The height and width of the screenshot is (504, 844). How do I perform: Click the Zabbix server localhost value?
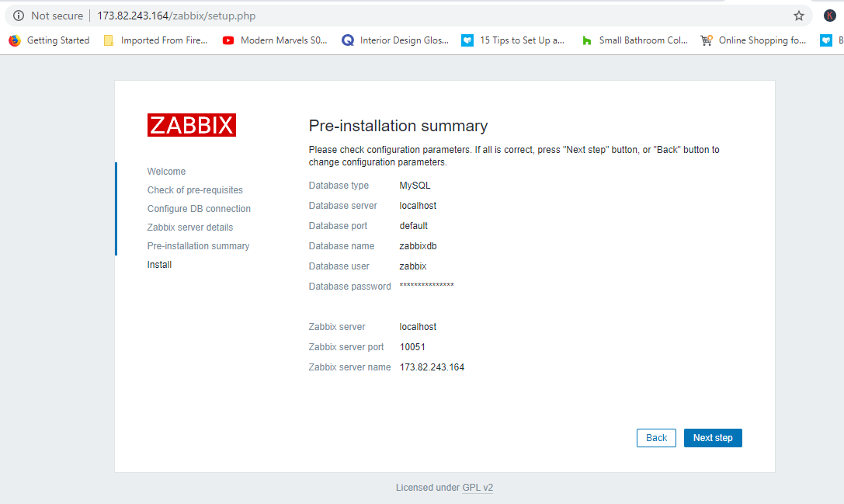point(418,327)
